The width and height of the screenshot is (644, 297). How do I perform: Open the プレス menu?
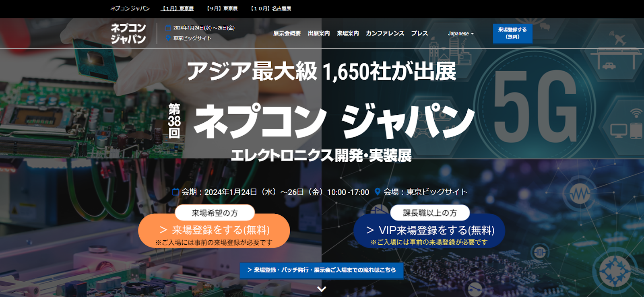pos(419,33)
